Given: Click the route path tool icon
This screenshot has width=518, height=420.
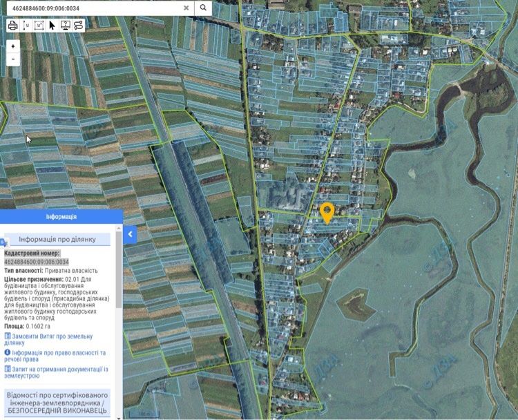Looking at the screenshot, I should (78, 25).
